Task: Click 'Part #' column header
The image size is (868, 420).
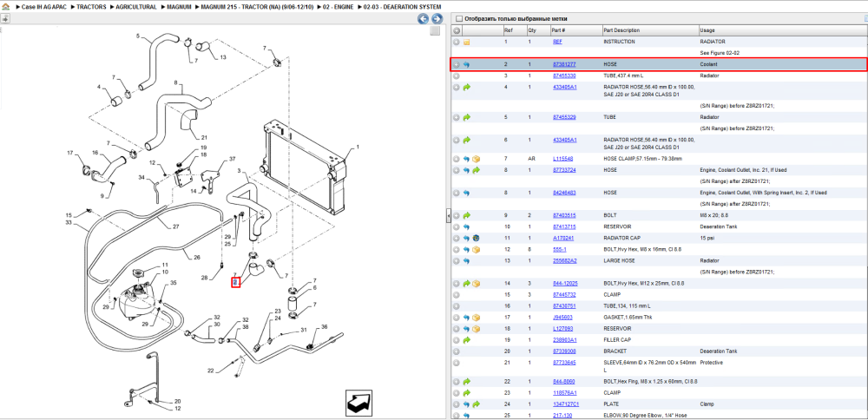Action: [x=558, y=30]
